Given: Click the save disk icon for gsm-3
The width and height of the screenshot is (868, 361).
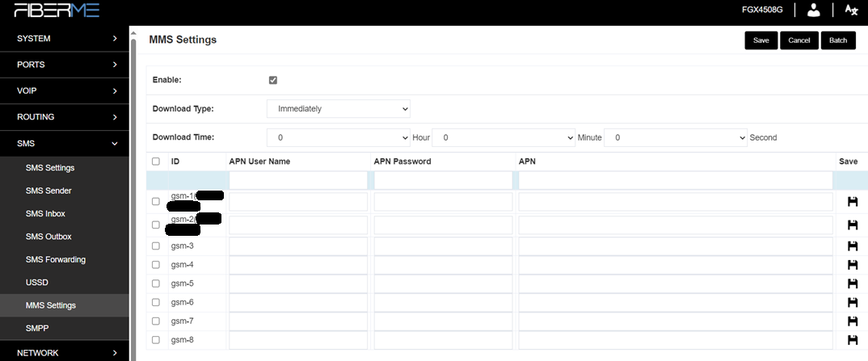Looking at the screenshot, I should (x=853, y=246).
